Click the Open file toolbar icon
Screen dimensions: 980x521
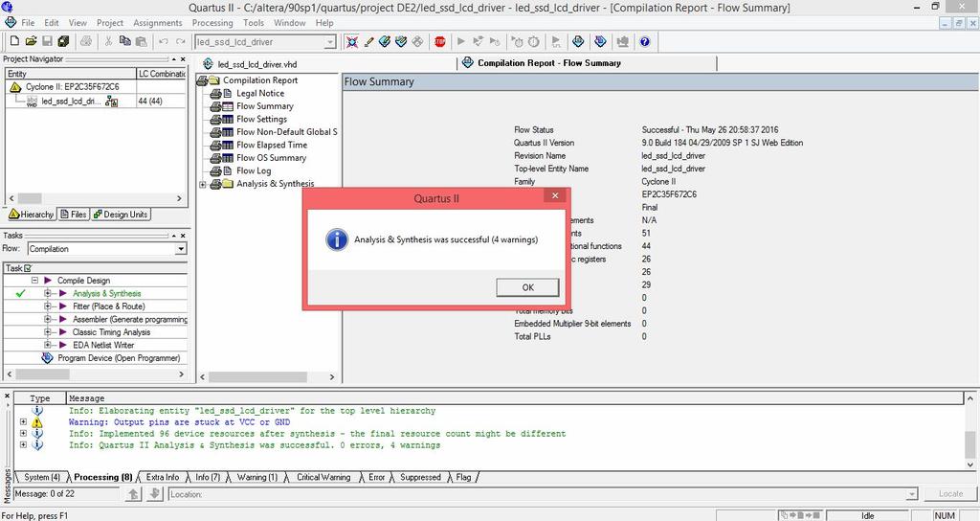click(31, 42)
